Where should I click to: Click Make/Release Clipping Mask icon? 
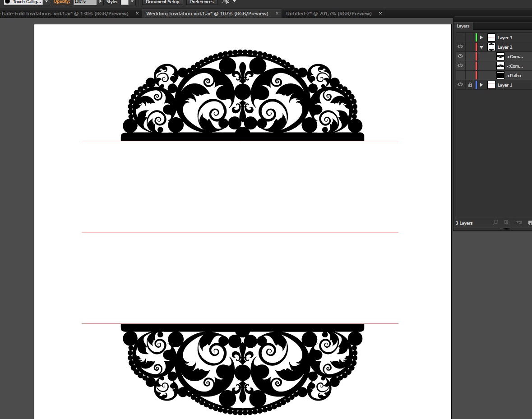507,222
